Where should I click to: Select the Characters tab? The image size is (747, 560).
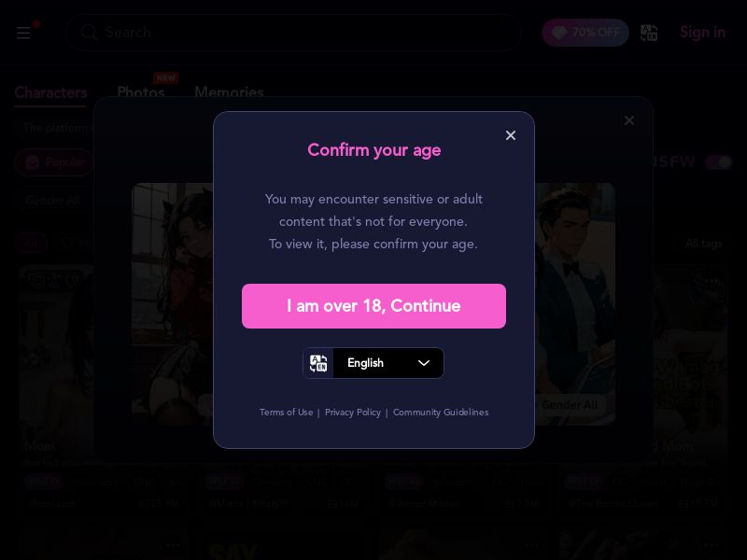[x=50, y=92]
